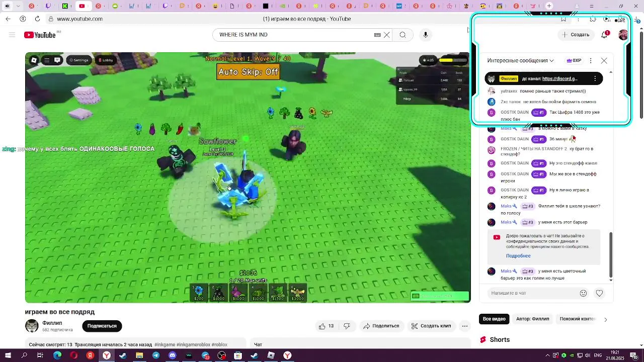Click the Shorts section heading
Screen dimensions: 644x362
(x=500, y=339)
